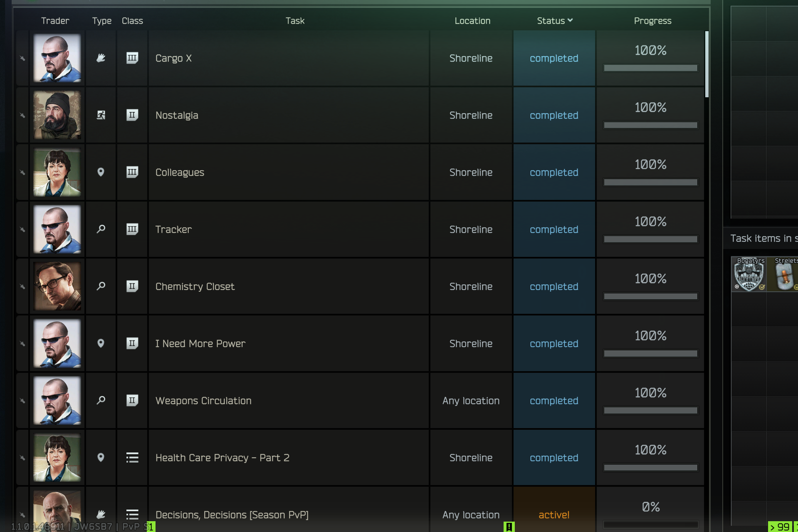Pin the Chemistry Closet task
798x532 pixels.
point(22,286)
